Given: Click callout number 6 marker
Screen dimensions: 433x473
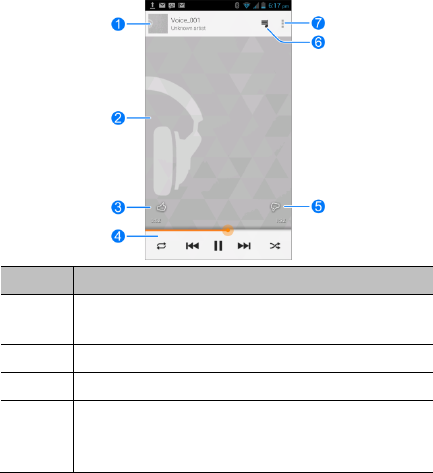Looking at the screenshot, I should pos(318,42).
